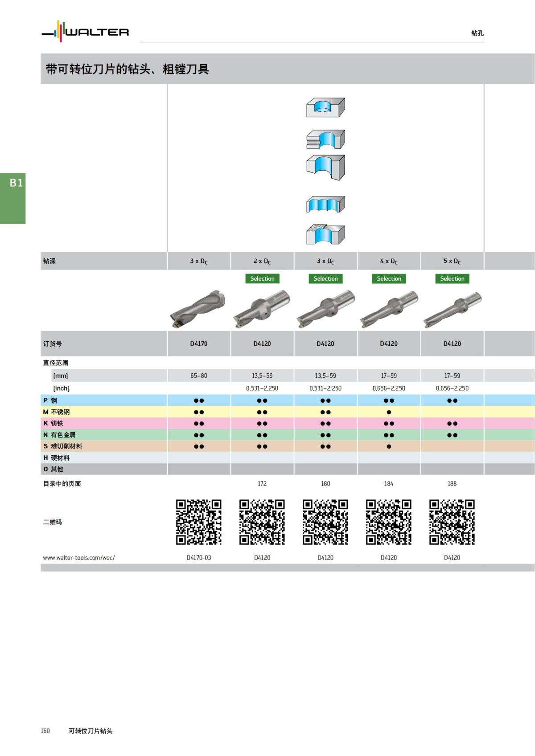Click the 目录中的页面 row label
This screenshot has height=756, width=535.
click(62, 483)
